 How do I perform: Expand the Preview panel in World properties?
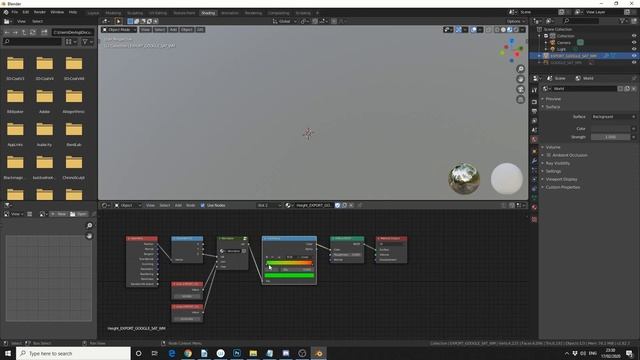[553, 99]
